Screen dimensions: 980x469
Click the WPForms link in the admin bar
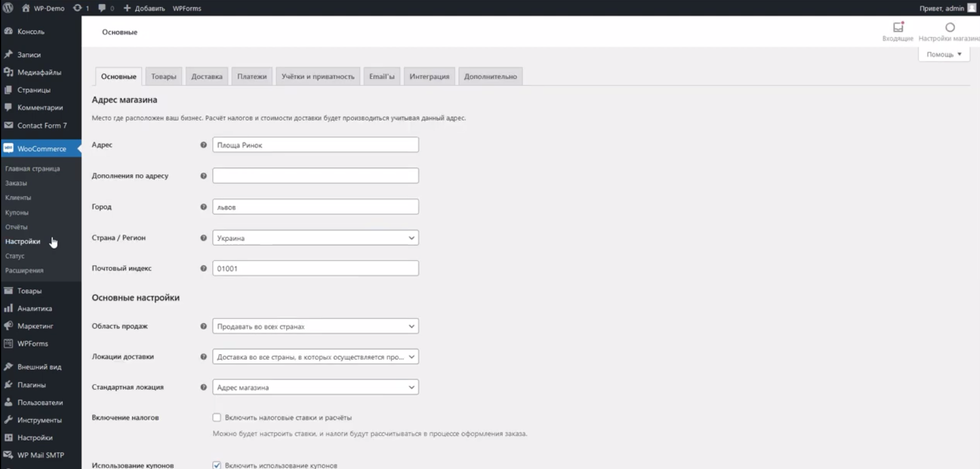187,8
